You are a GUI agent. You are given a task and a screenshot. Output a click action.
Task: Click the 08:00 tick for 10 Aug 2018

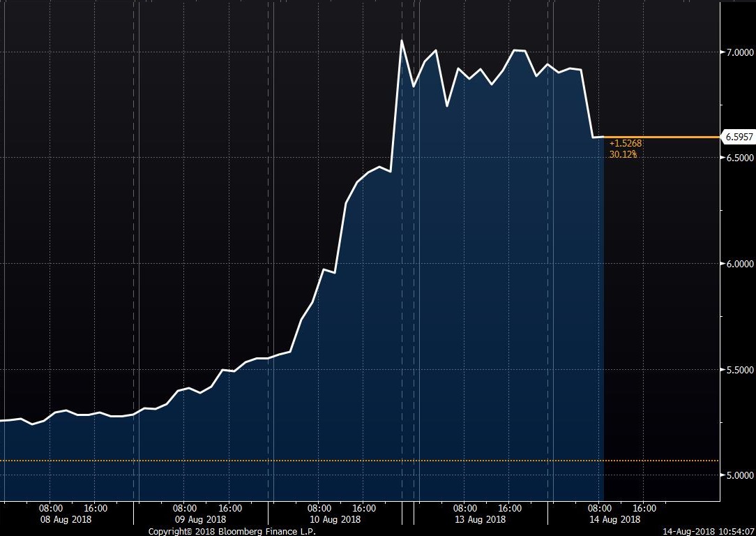[x=319, y=509]
